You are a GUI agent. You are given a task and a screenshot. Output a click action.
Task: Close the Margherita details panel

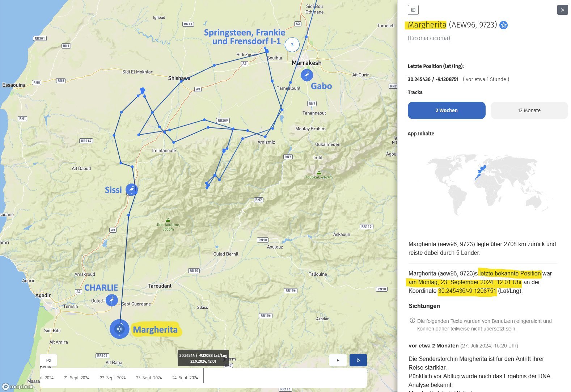pyautogui.click(x=562, y=10)
